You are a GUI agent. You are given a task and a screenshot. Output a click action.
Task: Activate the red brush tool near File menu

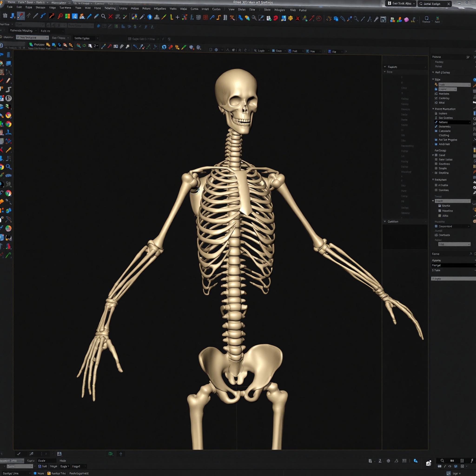click(20, 16)
